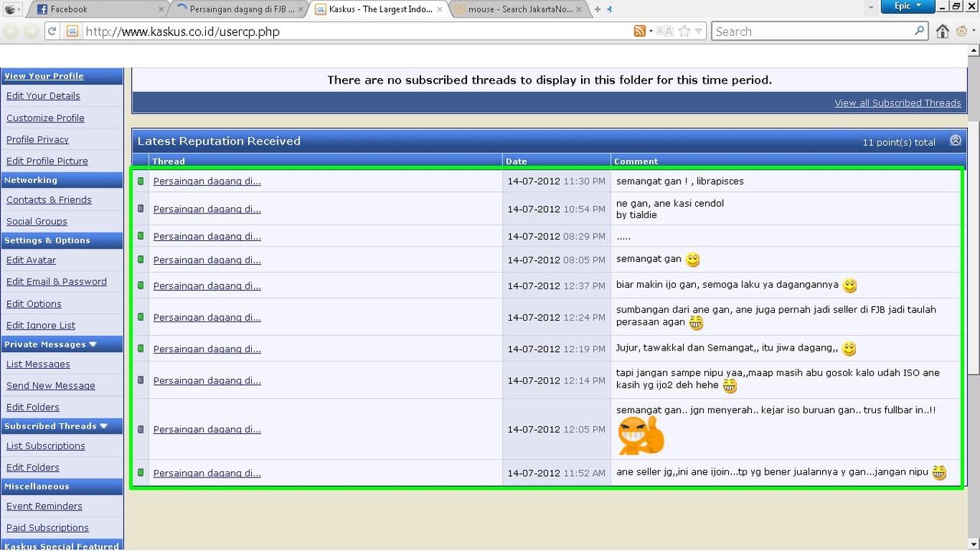
Task: Open the RSS feed dropdown arrow
Action: tap(651, 31)
